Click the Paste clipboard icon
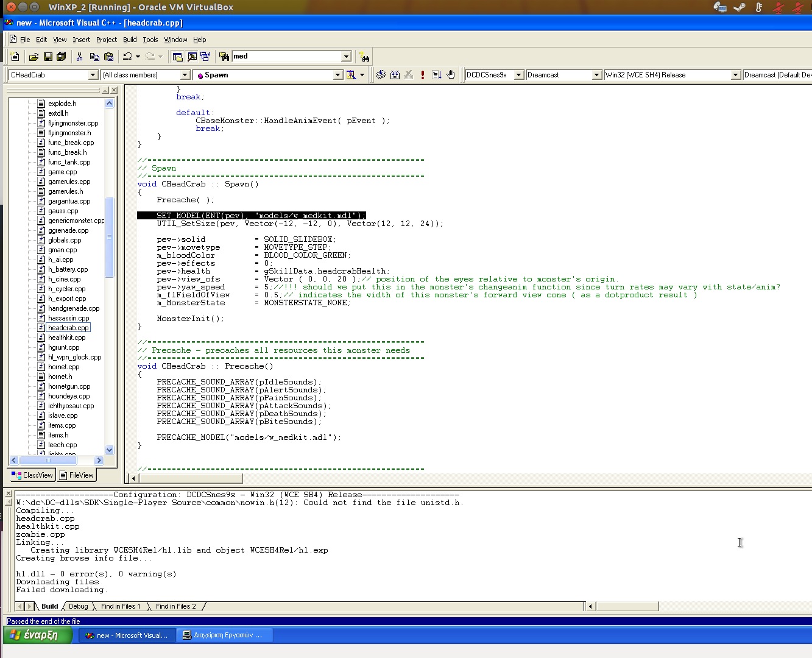Viewport: 812px width, 658px height. 108,57
